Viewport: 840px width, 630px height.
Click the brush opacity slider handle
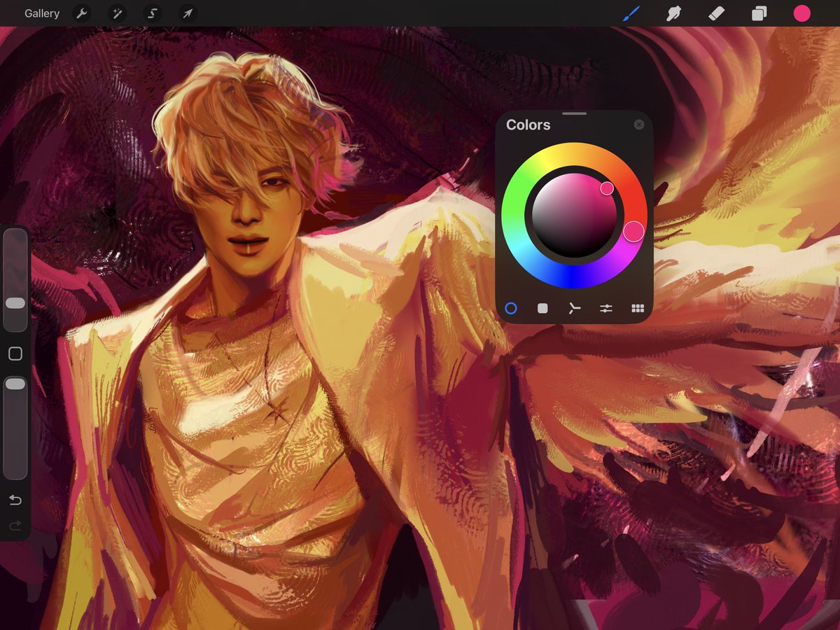point(15,384)
